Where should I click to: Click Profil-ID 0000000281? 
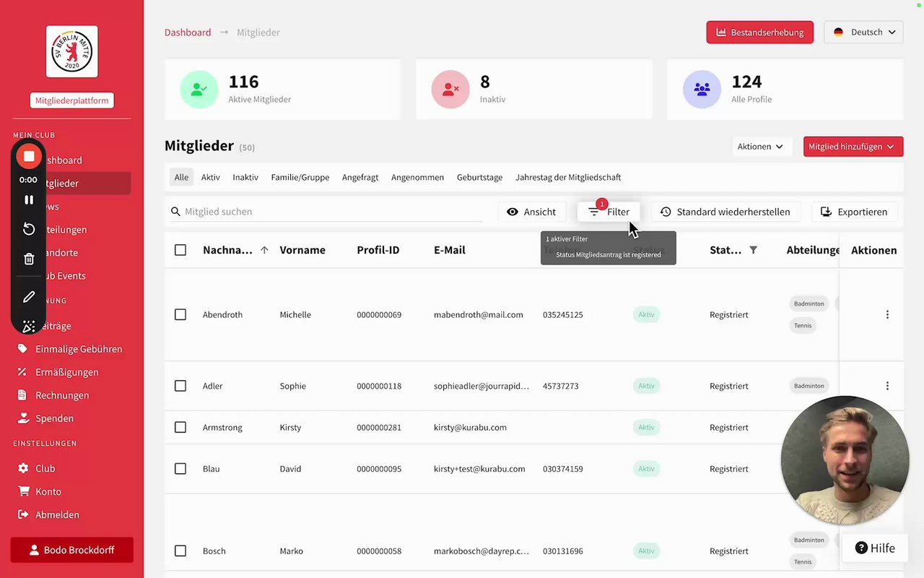[x=379, y=427]
